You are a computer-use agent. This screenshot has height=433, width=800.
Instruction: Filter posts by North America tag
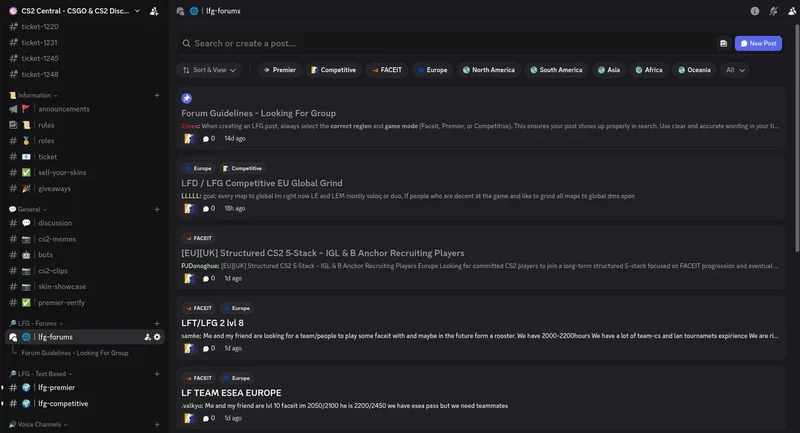pos(489,70)
